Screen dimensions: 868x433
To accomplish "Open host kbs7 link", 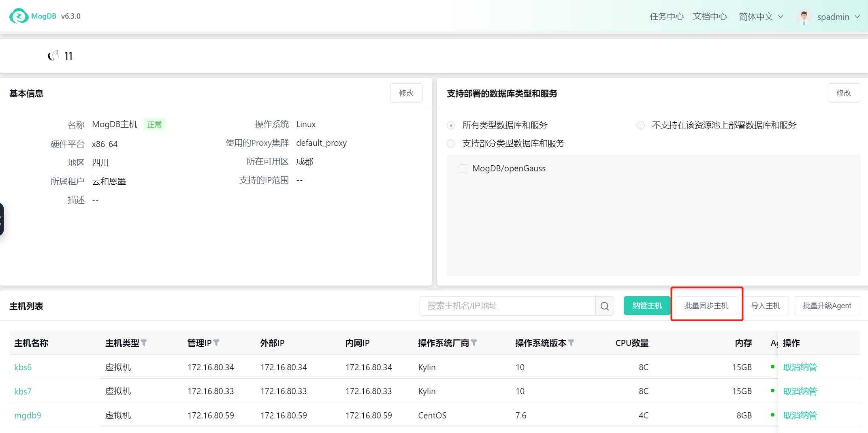I will tap(23, 392).
